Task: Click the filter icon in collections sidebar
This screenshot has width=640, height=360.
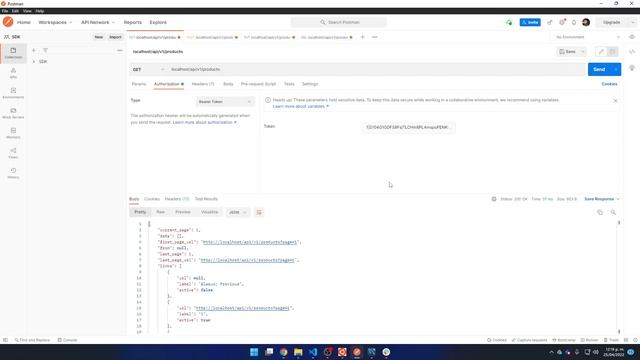Action: tap(45, 50)
